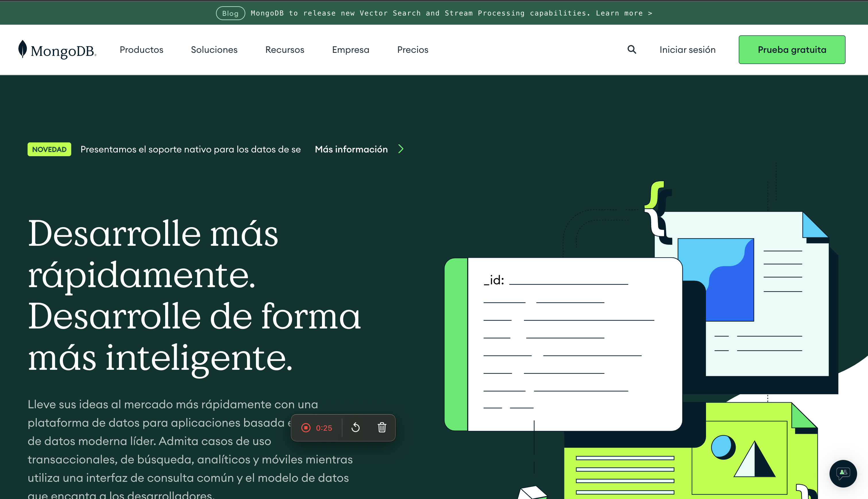Image resolution: width=868 pixels, height=499 pixels.
Task: Click the Blog pill in the banner
Action: [x=230, y=13]
